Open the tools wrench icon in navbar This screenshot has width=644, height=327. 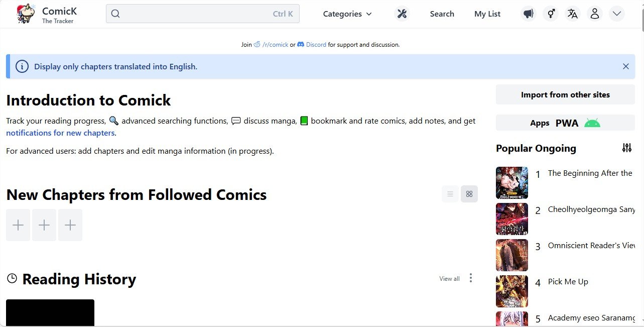click(402, 14)
